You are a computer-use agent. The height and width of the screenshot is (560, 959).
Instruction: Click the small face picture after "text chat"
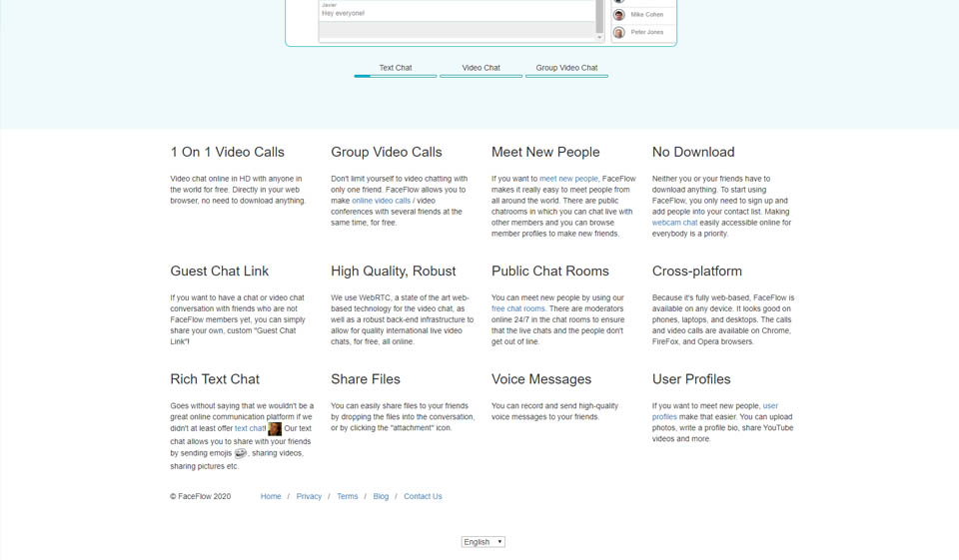[275, 429]
